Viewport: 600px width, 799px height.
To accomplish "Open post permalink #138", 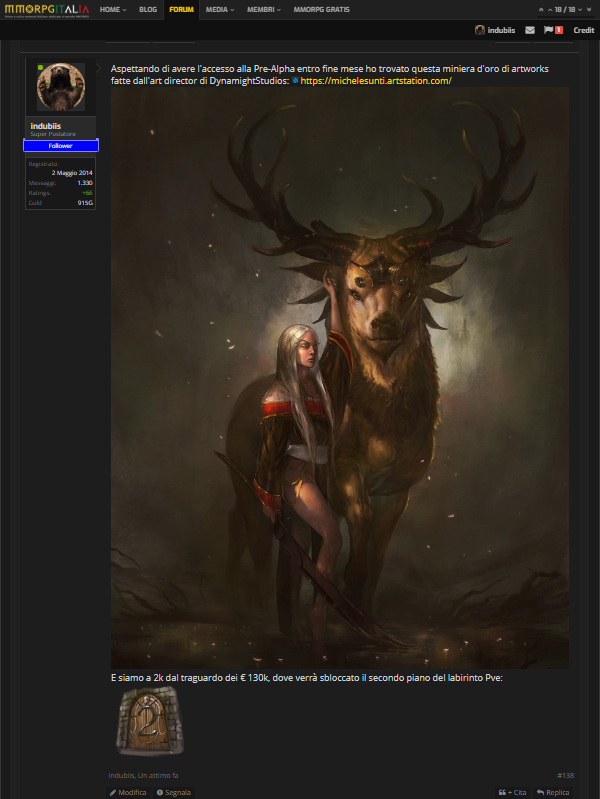I will [565, 775].
